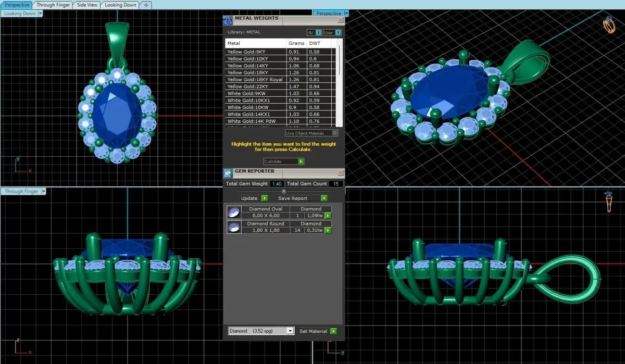625x364 pixels.
Task: Click Set Material button
Action: click(x=317, y=331)
